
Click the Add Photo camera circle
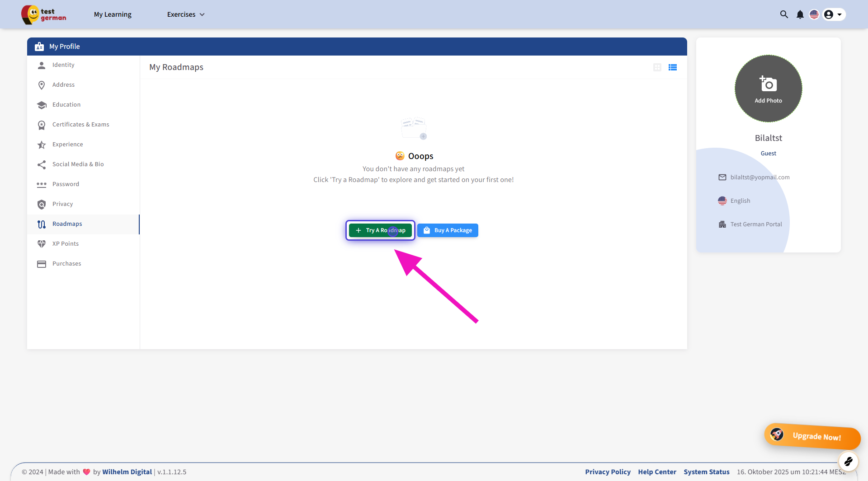point(768,89)
